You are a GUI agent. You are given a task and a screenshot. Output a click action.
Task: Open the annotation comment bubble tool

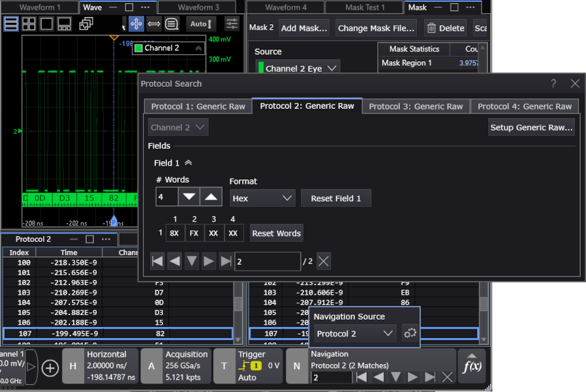pos(172,24)
